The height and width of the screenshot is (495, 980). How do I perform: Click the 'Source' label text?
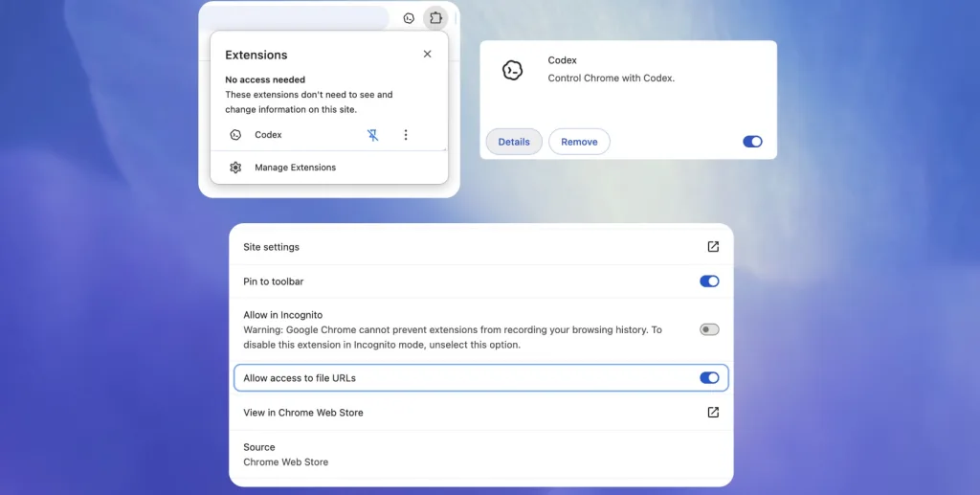click(258, 447)
